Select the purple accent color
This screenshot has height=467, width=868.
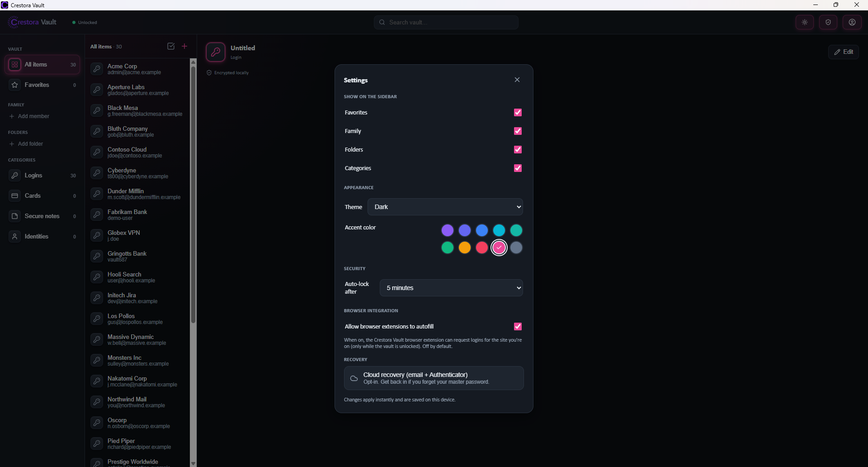coord(448,230)
